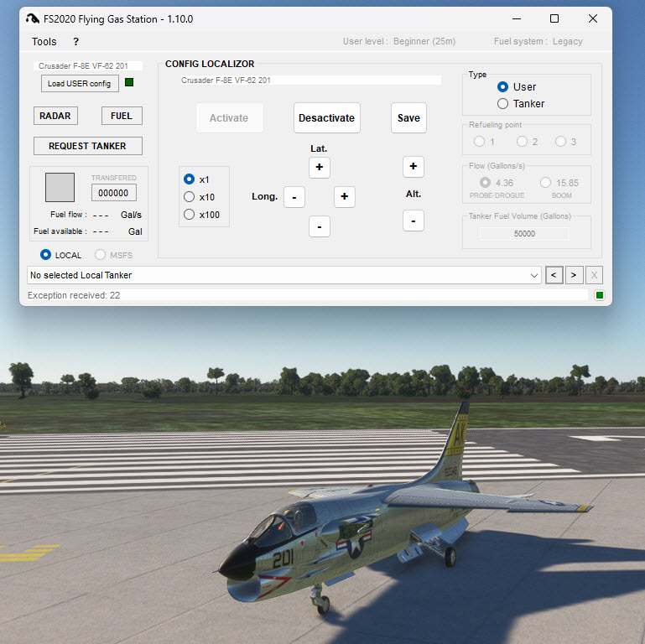645x644 pixels.
Task: Click the Desactivate button
Action: [326, 118]
